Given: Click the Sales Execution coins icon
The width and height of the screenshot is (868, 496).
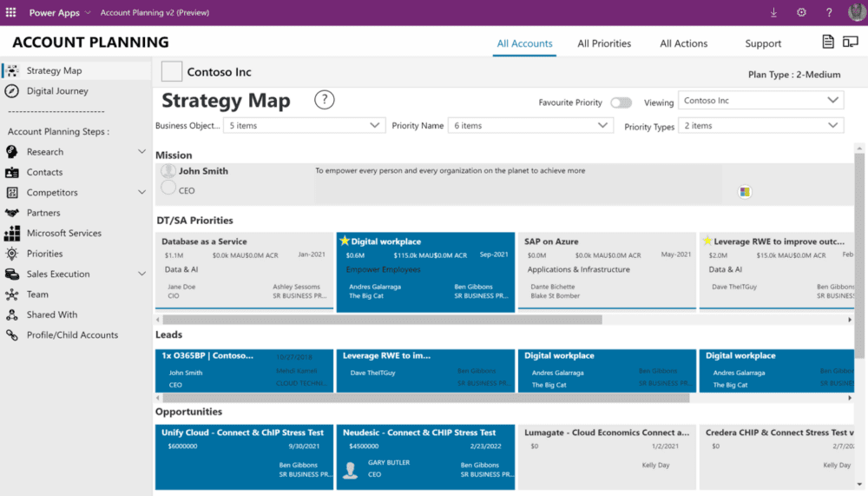Looking at the screenshot, I should pyautogui.click(x=11, y=274).
